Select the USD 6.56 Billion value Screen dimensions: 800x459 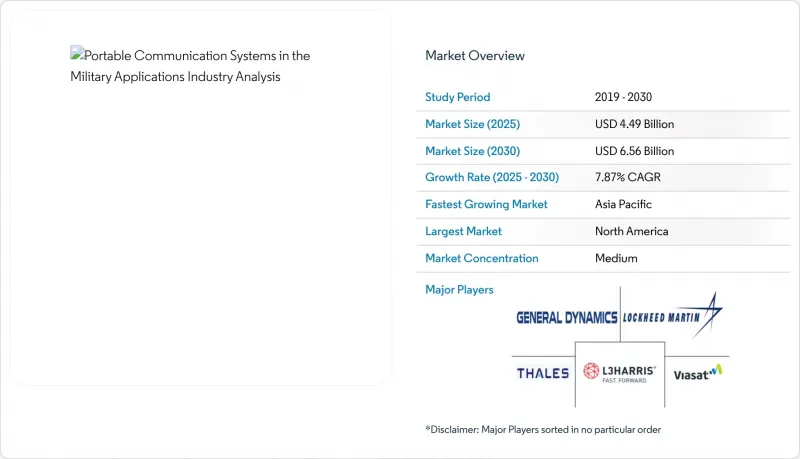pos(634,151)
